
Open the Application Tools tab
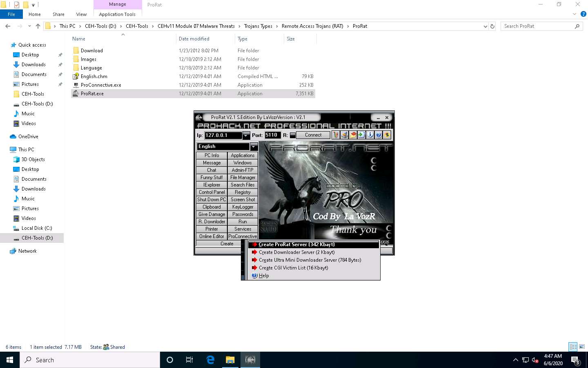tap(117, 14)
